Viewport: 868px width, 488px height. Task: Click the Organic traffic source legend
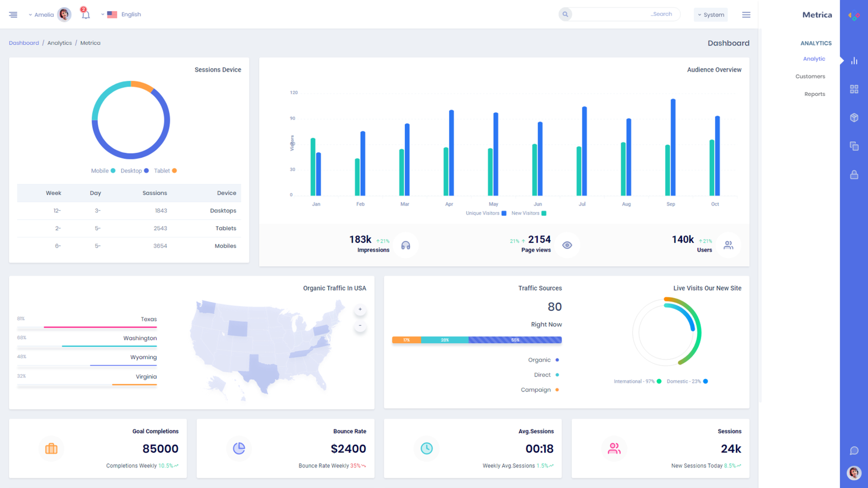point(543,360)
